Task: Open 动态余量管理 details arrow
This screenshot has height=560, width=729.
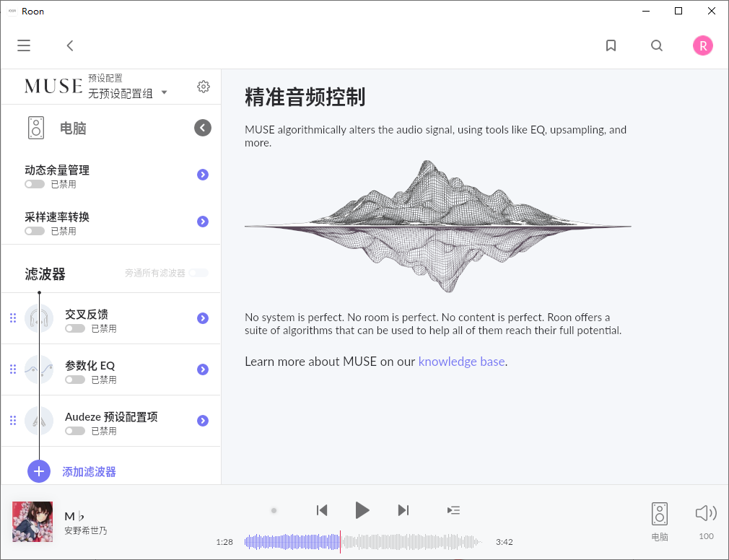Action: coord(203,175)
